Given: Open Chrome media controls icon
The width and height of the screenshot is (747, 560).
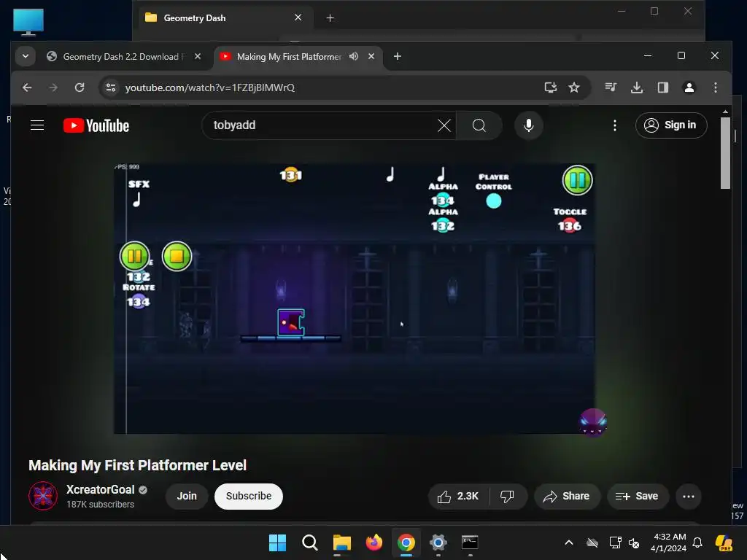Looking at the screenshot, I should coord(611,87).
